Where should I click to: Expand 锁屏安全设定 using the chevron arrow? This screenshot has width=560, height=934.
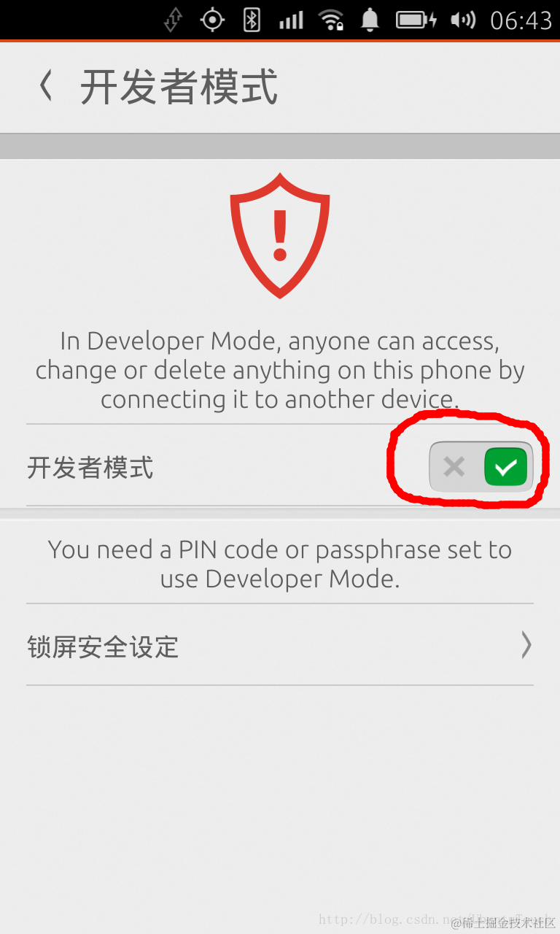click(526, 645)
